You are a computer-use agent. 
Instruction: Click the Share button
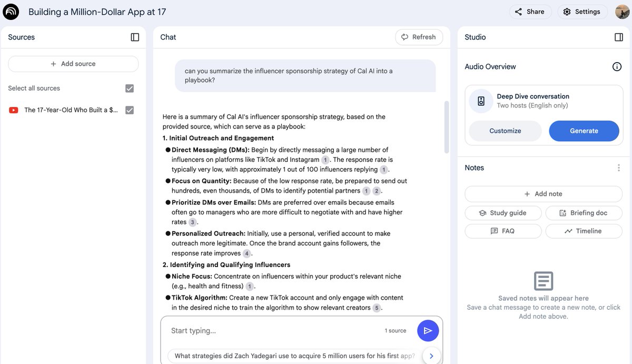click(530, 12)
